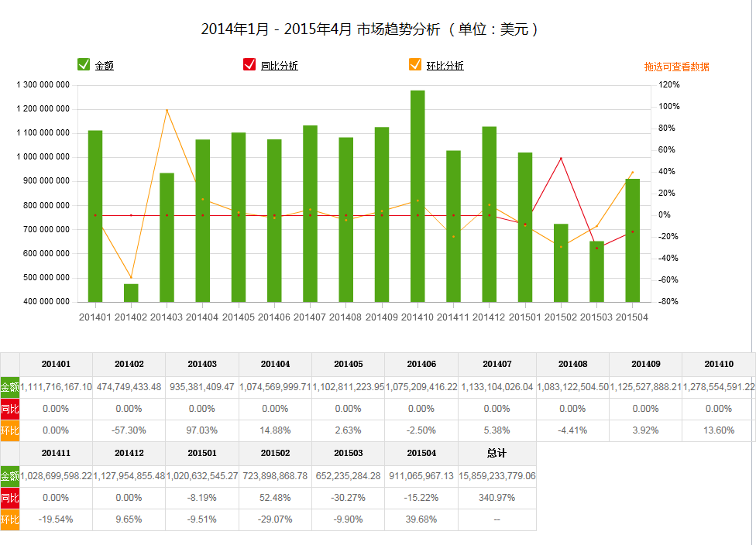Click the 201411 table column header
The width and height of the screenshot is (756, 545).
(56, 454)
